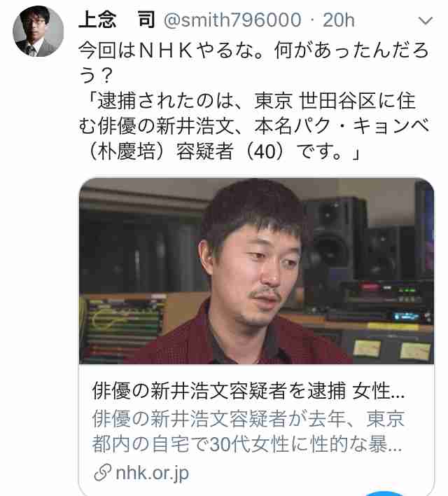Click the chain link icon beside nhk.or.jp

pyautogui.click(x=103, y=473)
